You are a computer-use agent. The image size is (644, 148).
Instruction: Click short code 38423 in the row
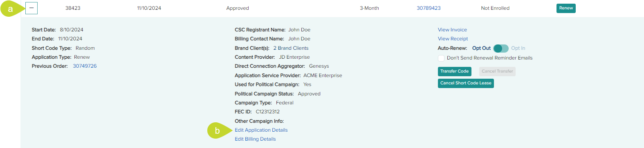73,8
